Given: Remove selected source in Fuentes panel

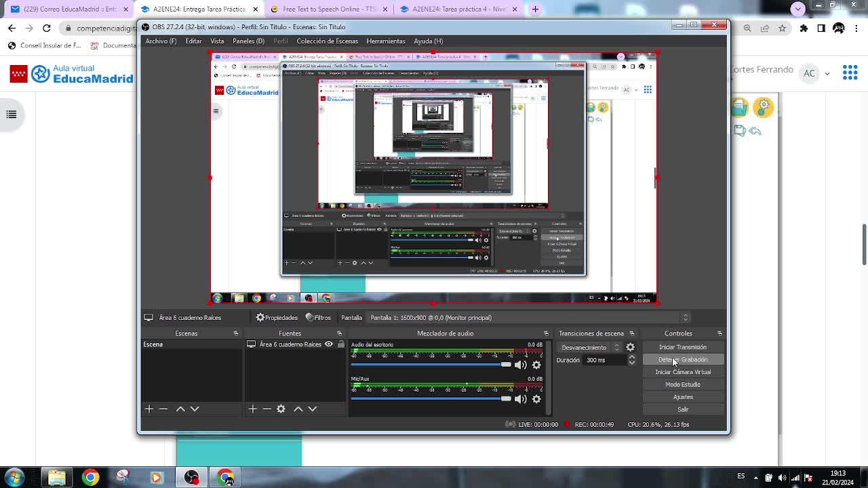Looking at the screenshot, I should 267,409.
